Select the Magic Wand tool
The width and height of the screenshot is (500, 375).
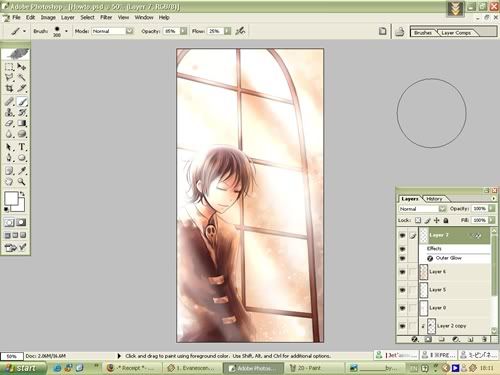coord(22,78)
